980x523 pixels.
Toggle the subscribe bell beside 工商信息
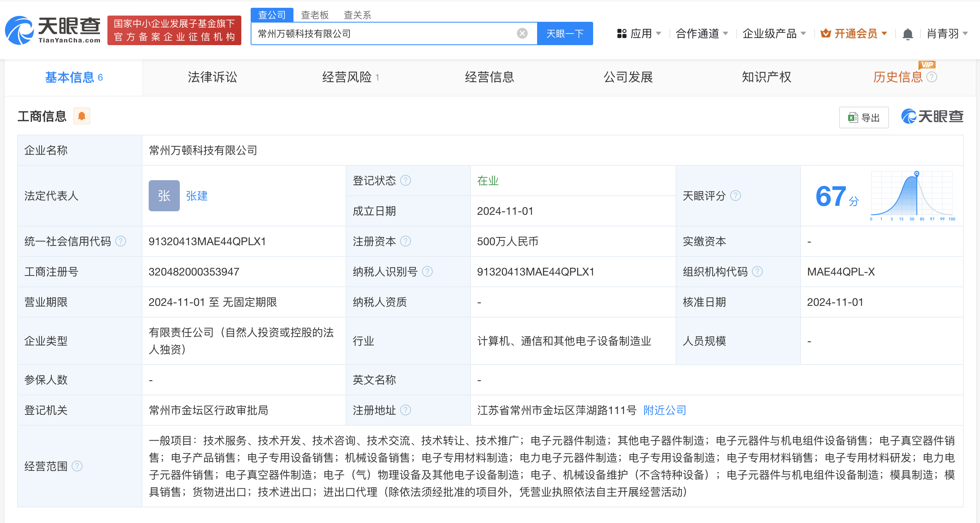point(82,116)
